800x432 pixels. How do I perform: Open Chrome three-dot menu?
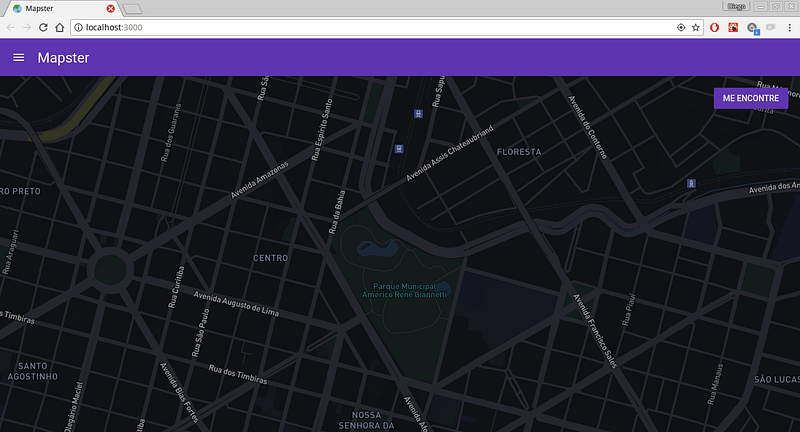(789, 28)
